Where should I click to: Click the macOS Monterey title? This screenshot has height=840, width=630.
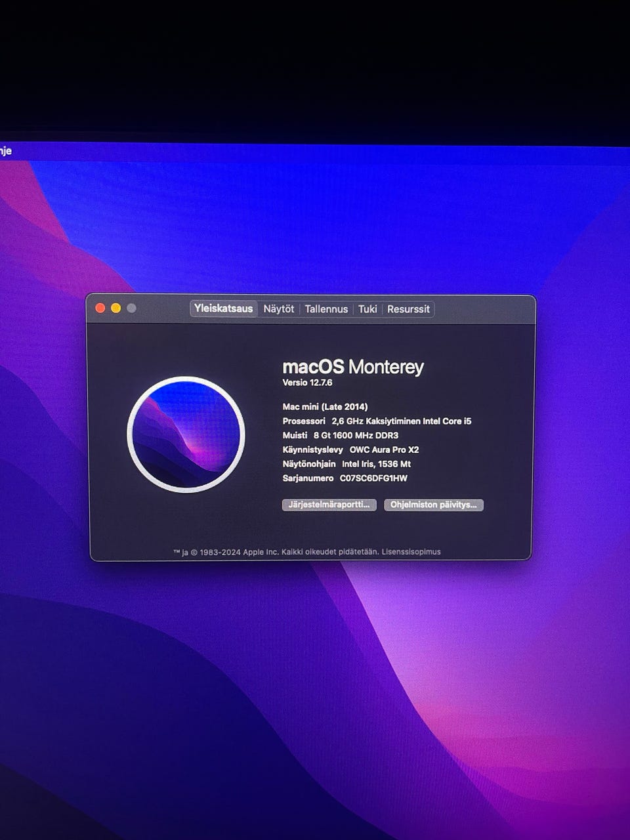pos(353,367)
